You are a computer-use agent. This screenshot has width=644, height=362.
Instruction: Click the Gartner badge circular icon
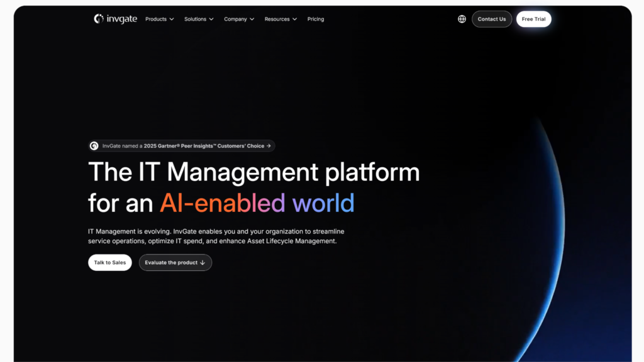pos(94,146)
